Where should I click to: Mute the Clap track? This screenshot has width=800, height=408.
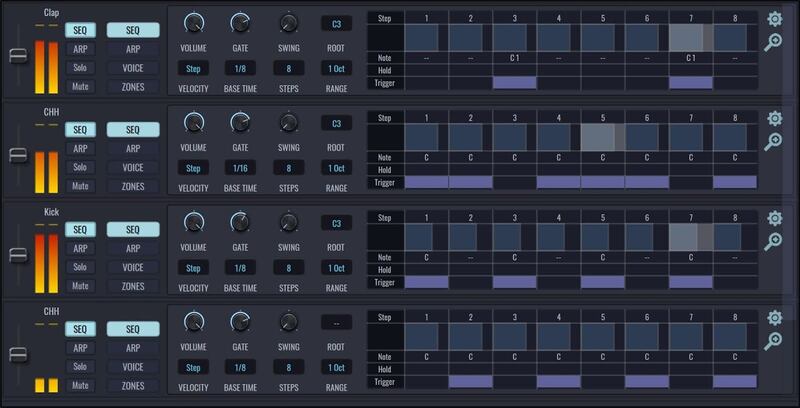(81, 87)
